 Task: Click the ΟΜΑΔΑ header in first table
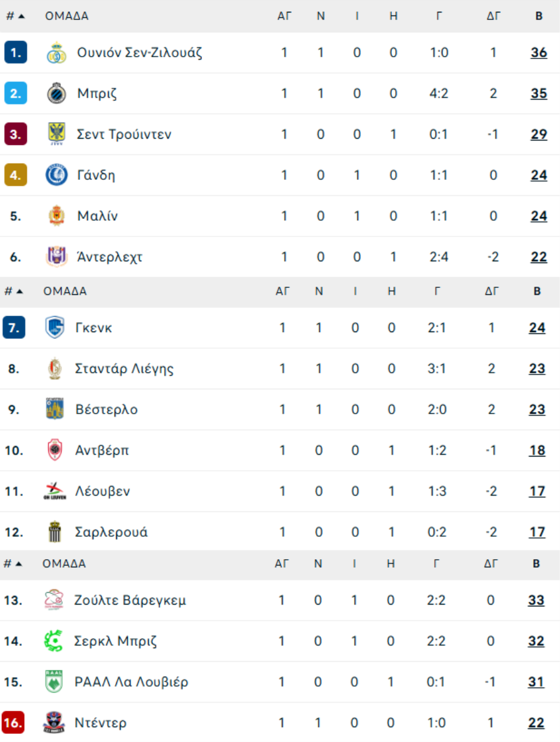pyautogui.click(x=67, y=16)
